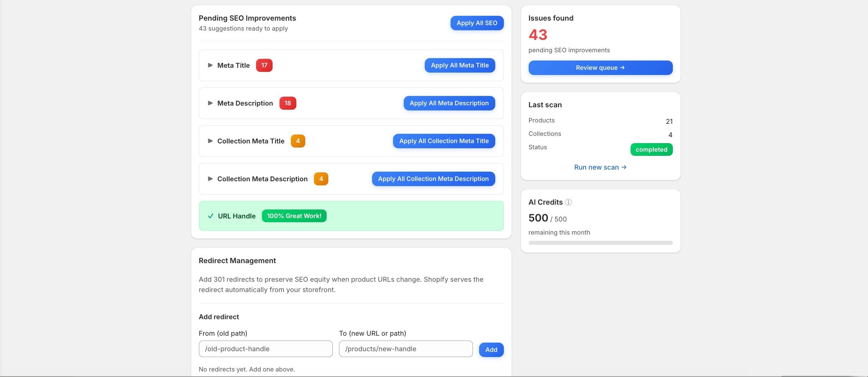Screen dimensions: 868x377
Task: Click the orange badge on Collection Meta Description
Action: (321, 179)
